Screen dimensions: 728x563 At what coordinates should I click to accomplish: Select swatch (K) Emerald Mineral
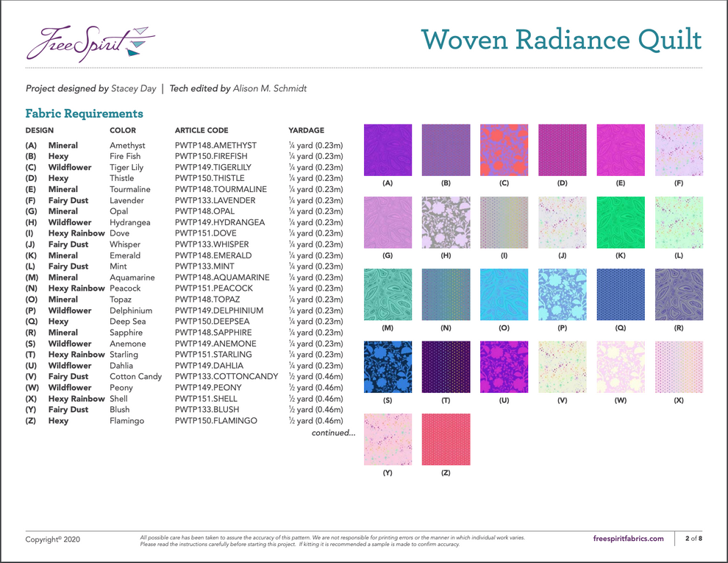(621, 221)
